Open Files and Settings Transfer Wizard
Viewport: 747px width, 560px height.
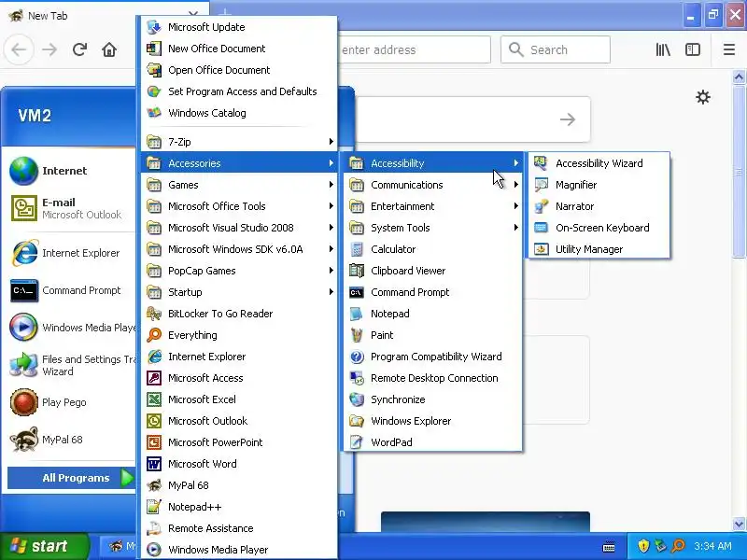click(70, 365)
